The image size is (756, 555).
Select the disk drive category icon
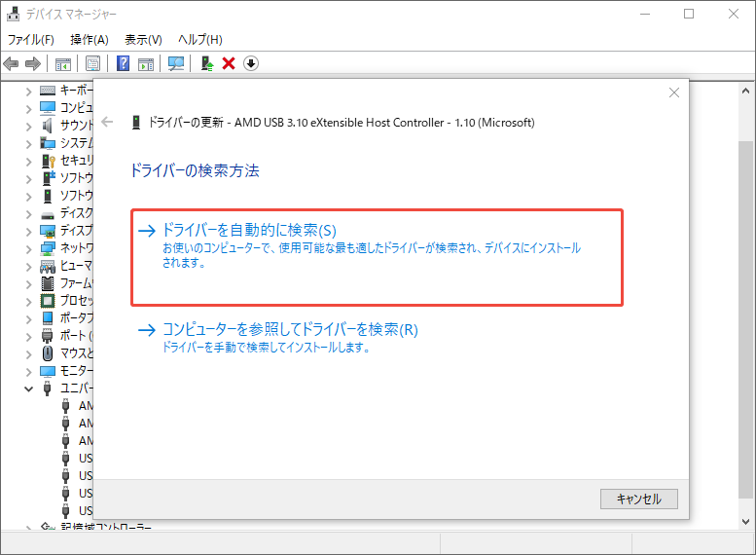[x=48, y=216]
